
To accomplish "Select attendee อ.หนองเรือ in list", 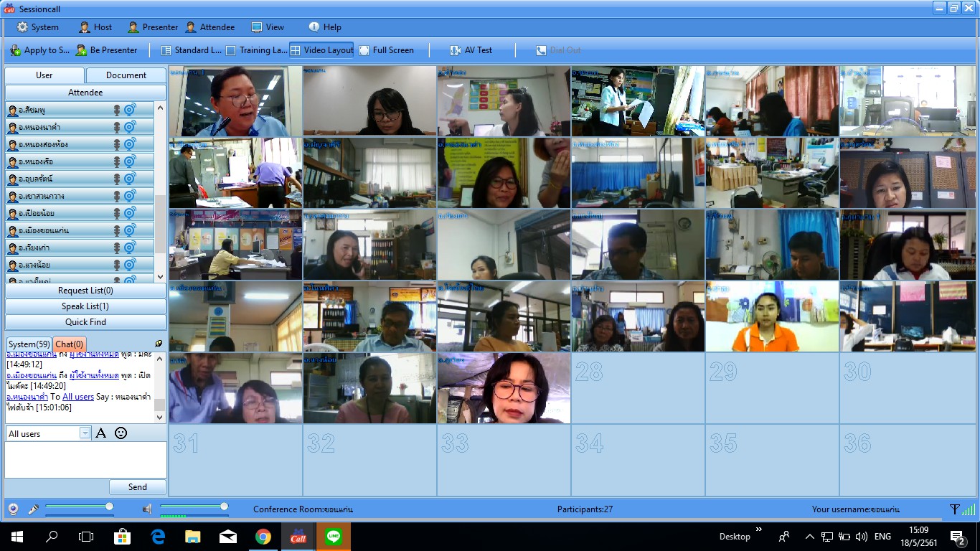I will click(80, 161).
